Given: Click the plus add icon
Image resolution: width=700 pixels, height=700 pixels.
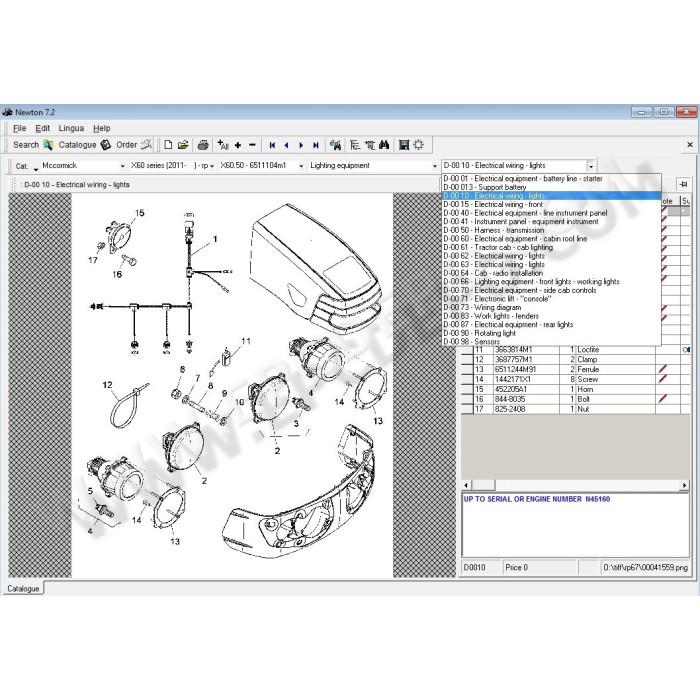Looking at the screenshot, I should click(x=238, y=145).
